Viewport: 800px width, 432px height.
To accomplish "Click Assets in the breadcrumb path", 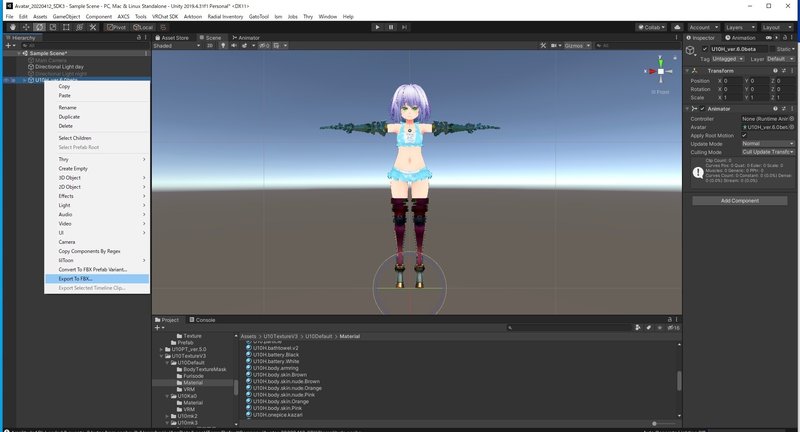I will (248, 336).
